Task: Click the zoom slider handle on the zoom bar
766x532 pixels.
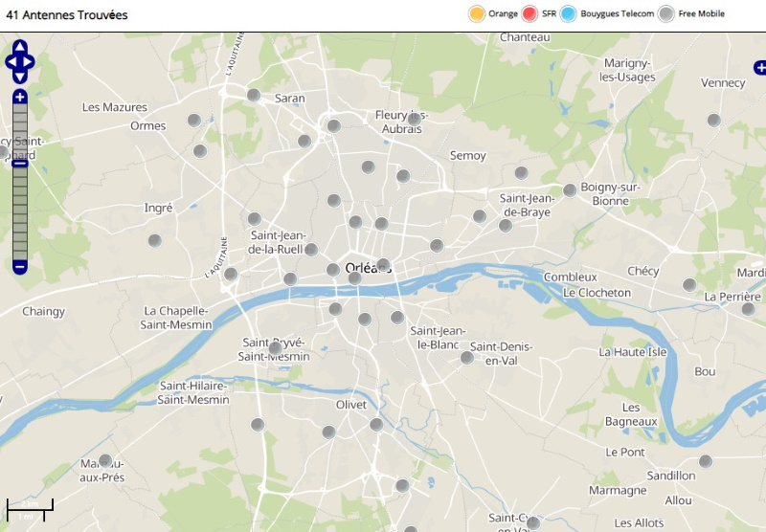Action: pyautogui.click(x=19, y=164)
